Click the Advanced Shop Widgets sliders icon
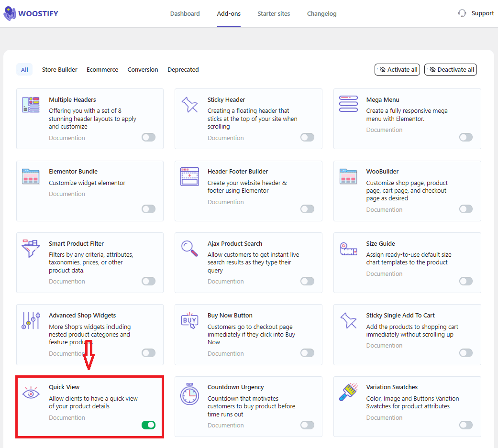The width and height of the screenshot is (498, 448). click(x=31, y=320)
